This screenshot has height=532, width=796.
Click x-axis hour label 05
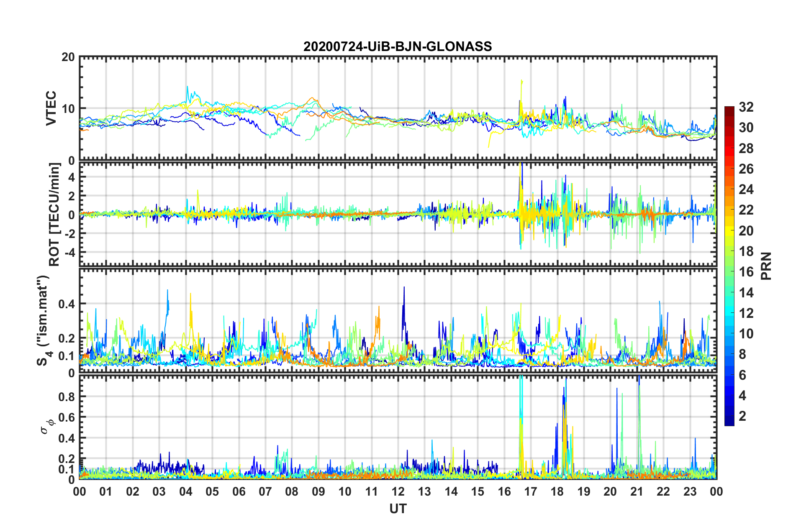pos(212,491)
